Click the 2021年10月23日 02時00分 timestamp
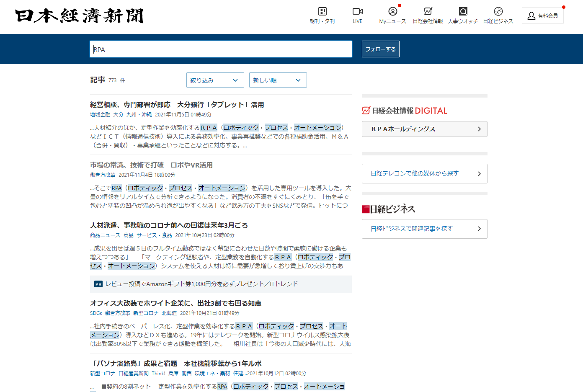583x392 pixels. click(x=205, y=235)
